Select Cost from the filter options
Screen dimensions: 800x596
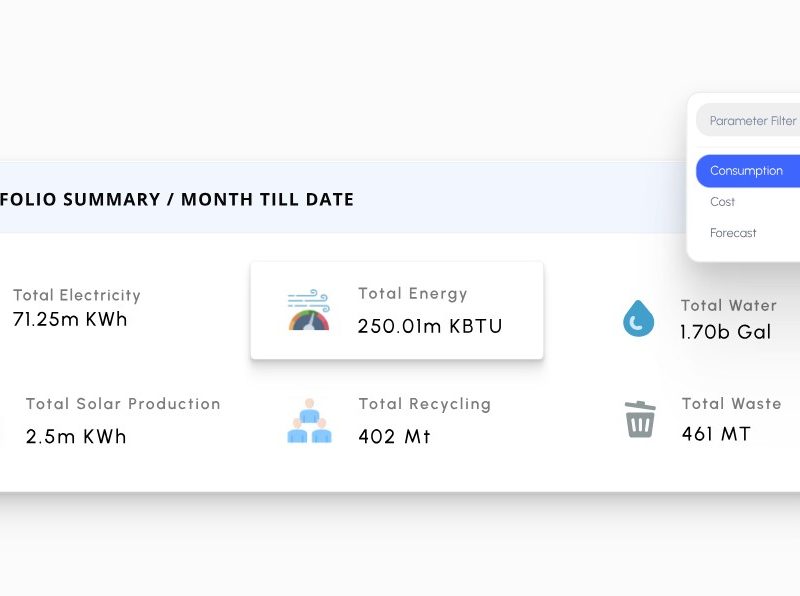click(722, 202)
